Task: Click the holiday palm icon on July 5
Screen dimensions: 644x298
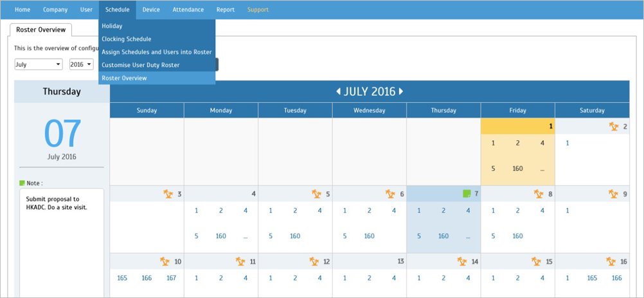Action: coord(317,194)
